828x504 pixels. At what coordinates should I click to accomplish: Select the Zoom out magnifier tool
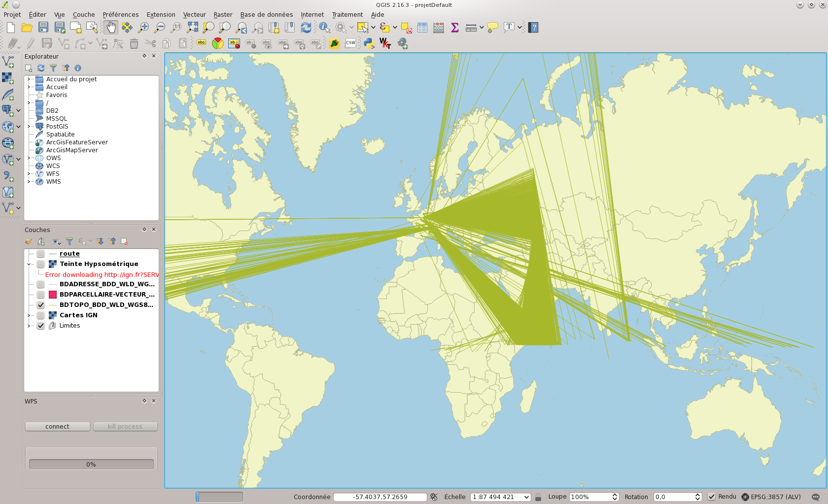coord(160,28)
